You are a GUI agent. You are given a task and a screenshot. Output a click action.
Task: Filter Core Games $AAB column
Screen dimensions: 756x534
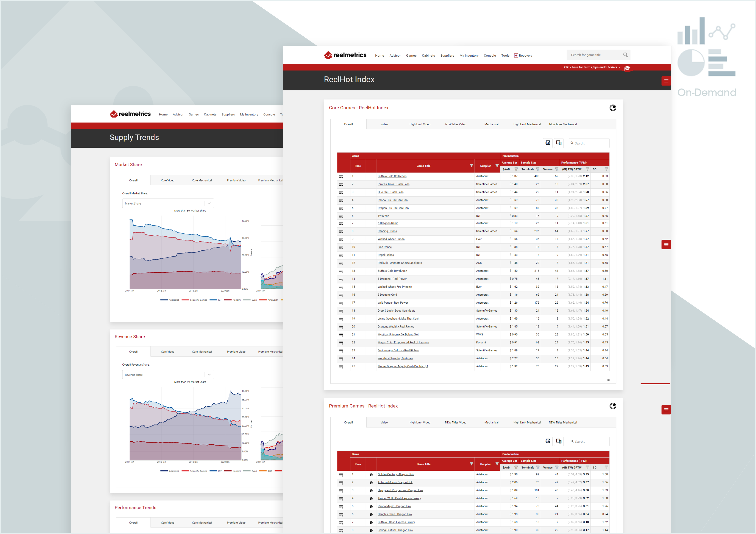[516, 169]
